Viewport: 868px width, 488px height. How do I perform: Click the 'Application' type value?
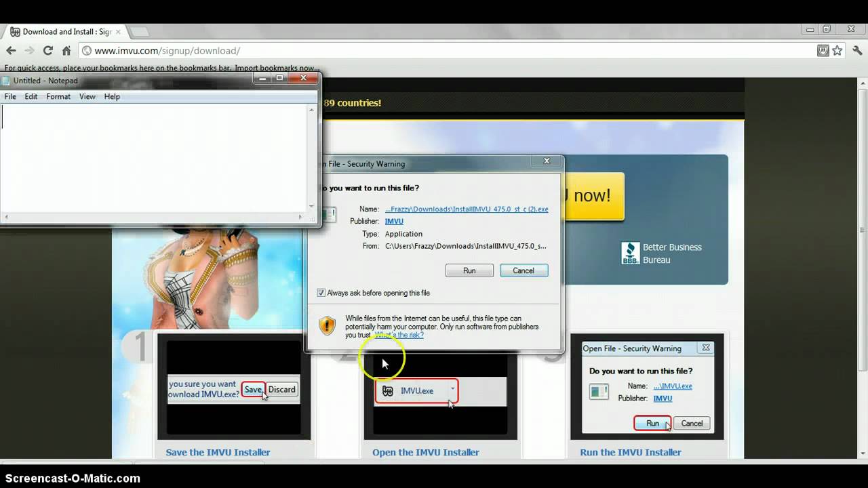tap(403, 234)
